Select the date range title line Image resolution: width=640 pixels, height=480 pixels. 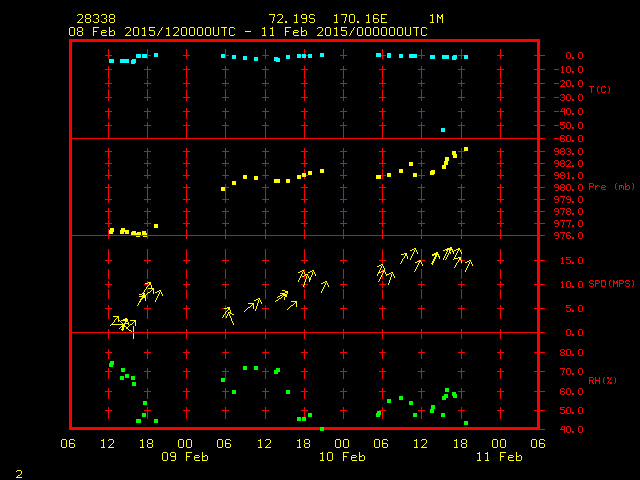(248, 31)
